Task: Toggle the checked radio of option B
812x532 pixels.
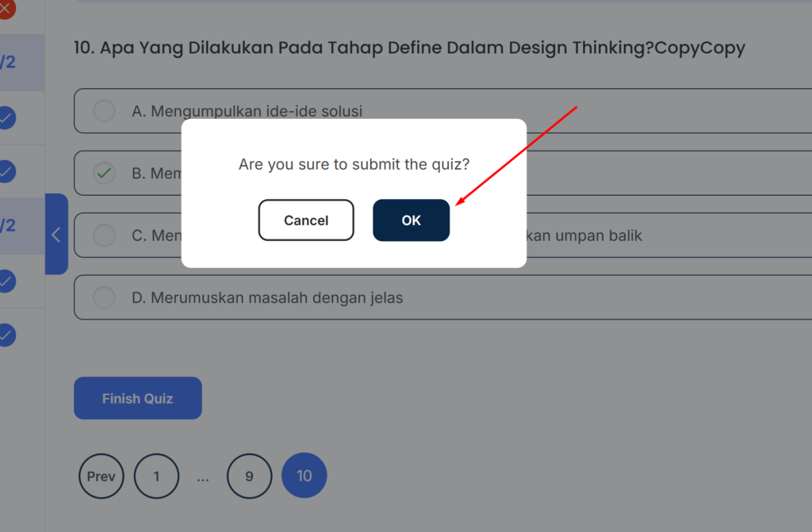Action: (104, 173)
